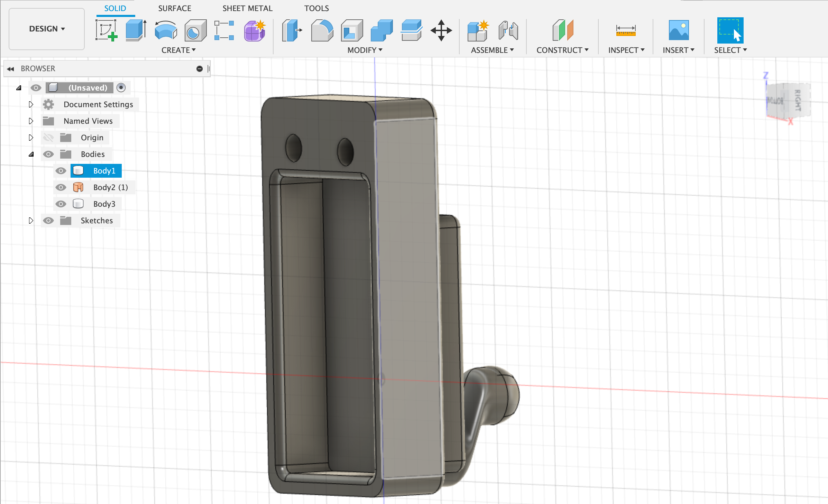Switch to the SHEET METAL tab

click(247, 8)
